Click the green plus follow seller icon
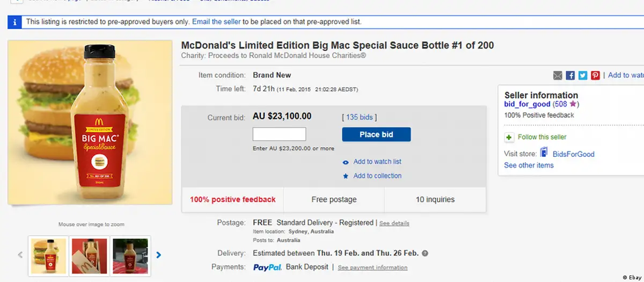 (x=509, y=138)
